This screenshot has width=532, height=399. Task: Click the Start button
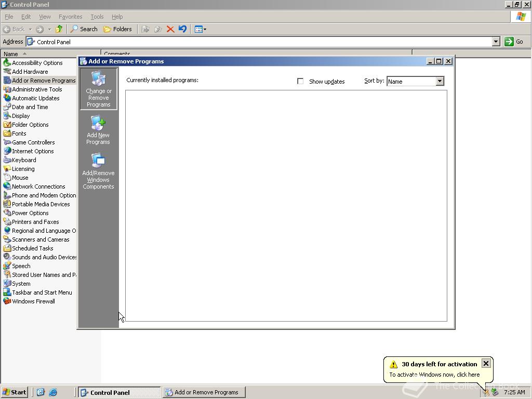[x=14, y=392]
